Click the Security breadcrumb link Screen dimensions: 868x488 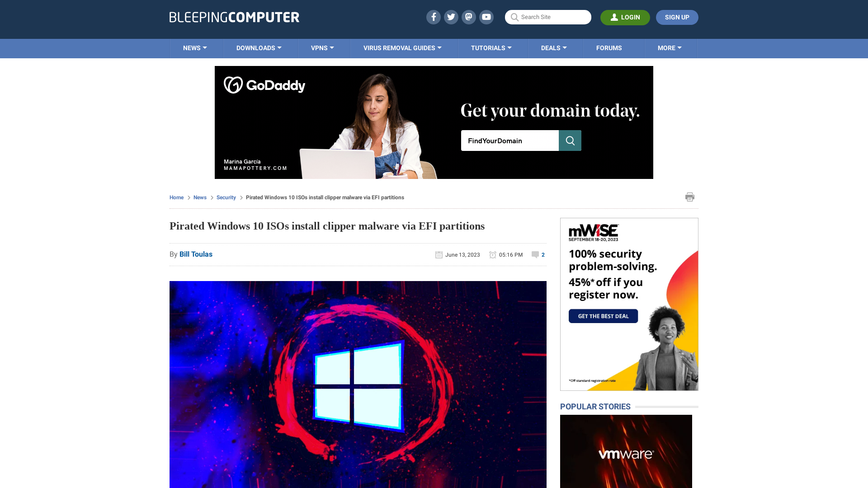226,197
